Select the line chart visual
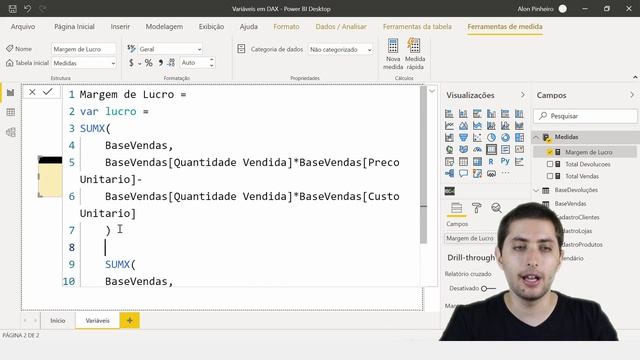640x360 pixels. (449, 126)
